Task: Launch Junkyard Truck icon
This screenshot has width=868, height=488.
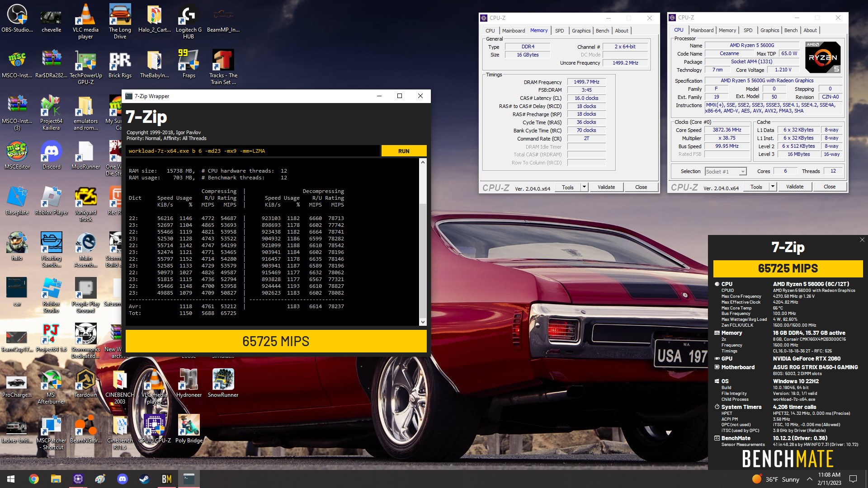Action: coord(85,204)
